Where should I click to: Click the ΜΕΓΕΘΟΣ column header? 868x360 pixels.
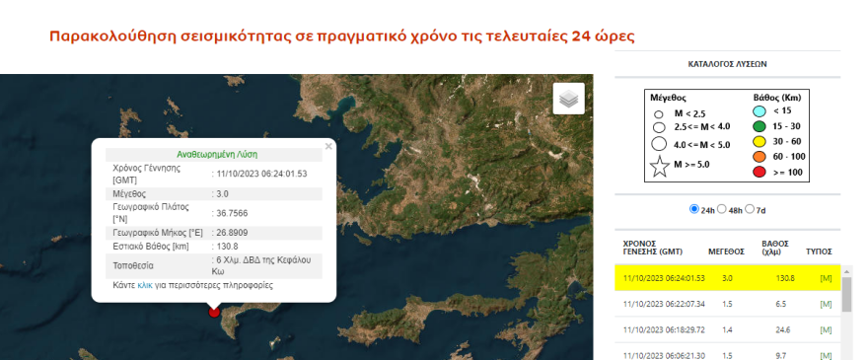tap(726, 252)
